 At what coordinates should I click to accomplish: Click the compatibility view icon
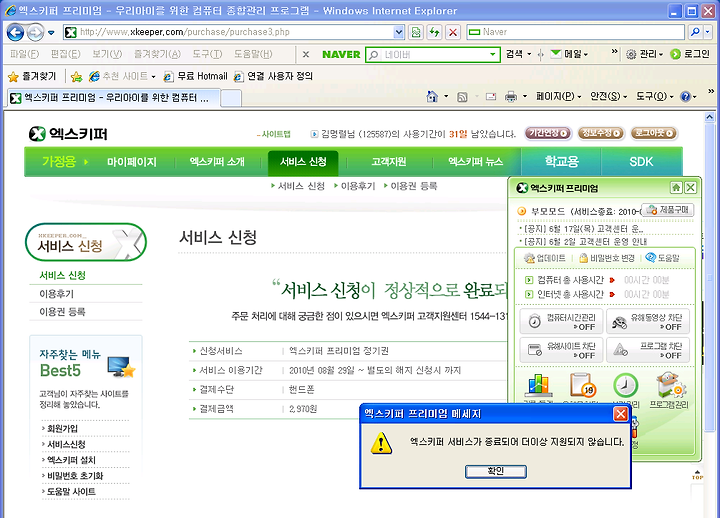[x=416, y=32]
